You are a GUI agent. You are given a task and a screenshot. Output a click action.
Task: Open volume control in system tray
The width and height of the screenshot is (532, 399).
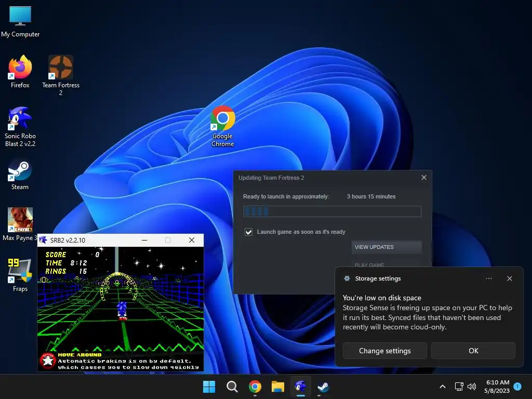(472, 387)
